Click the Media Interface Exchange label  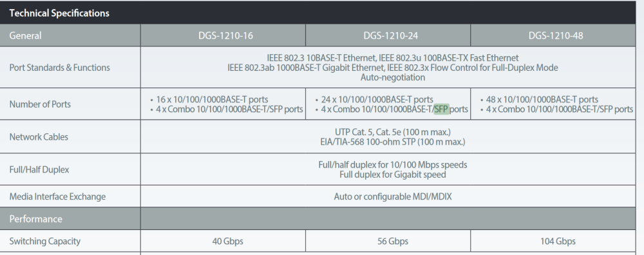coord(57,196)
